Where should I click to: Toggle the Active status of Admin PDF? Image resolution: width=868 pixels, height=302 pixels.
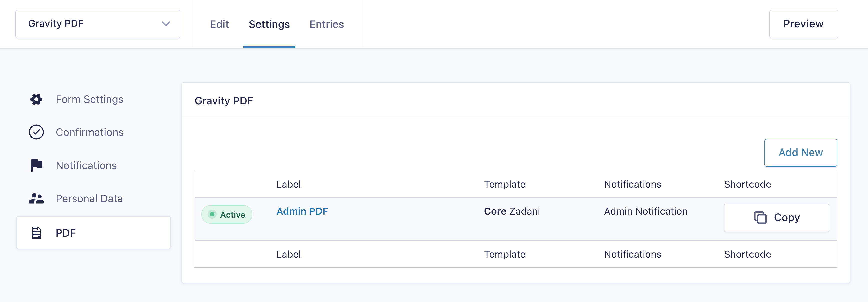click(x=227, y=215)
